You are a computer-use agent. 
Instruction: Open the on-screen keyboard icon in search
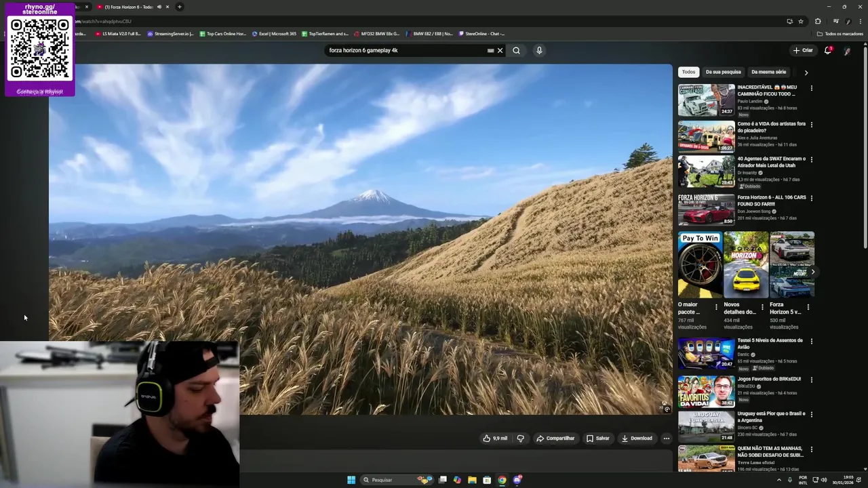(x=490, y=50)
